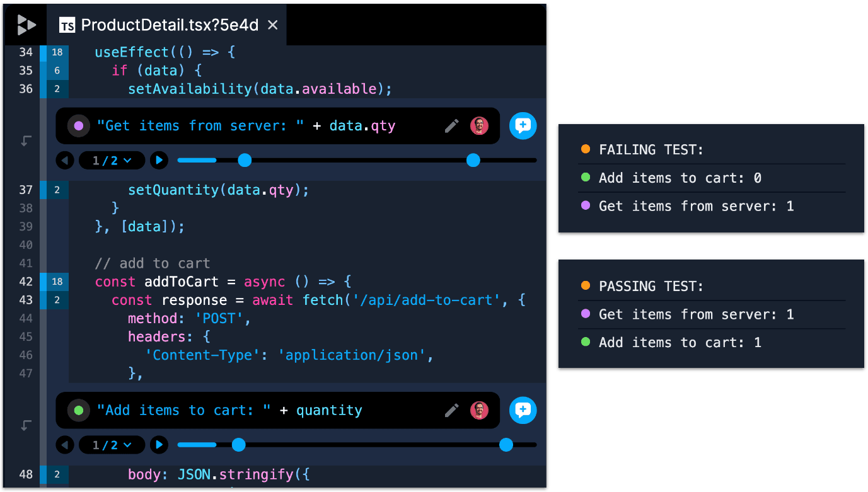Add comment on "Get items from server" print statement
The image size is (868, 492).
tap(523, 126)
